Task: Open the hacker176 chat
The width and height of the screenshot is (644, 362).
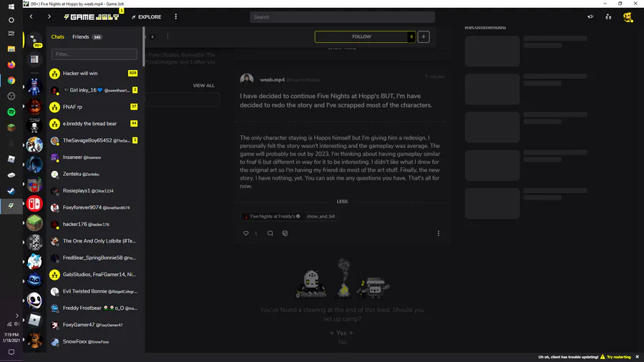Action: click(95, 225)
